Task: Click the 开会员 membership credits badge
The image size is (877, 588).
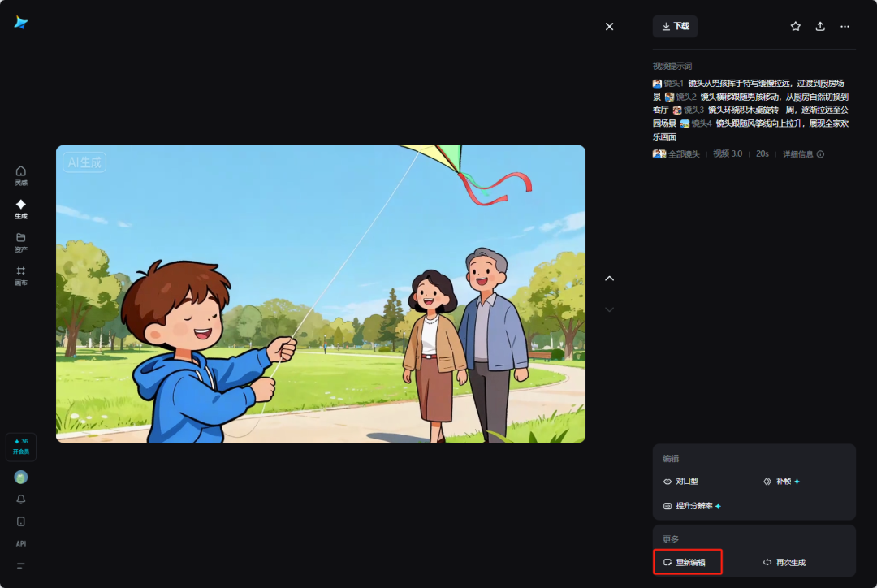Action: tap(21, 447)
